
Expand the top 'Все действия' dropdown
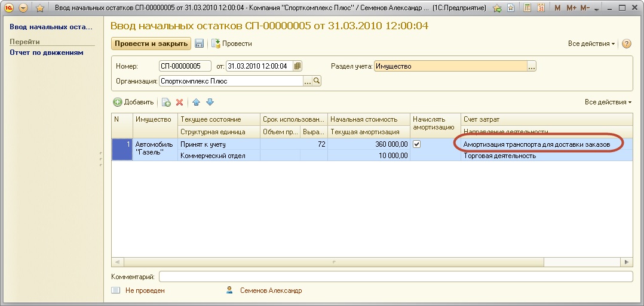(x=591, y=44)
